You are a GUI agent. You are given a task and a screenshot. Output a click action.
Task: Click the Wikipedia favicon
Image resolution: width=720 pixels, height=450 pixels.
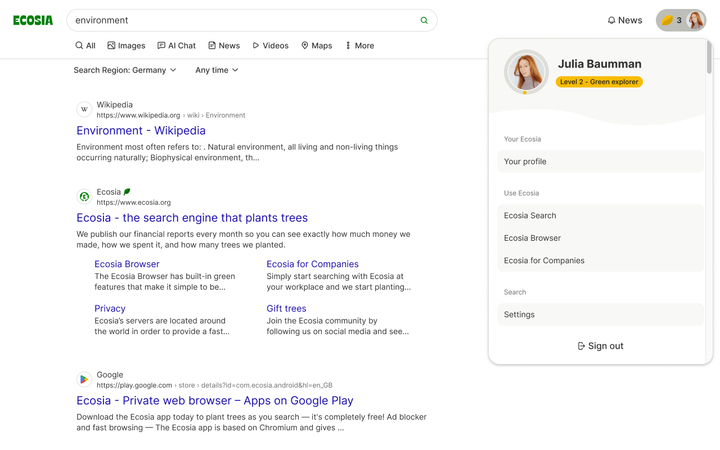84,109
